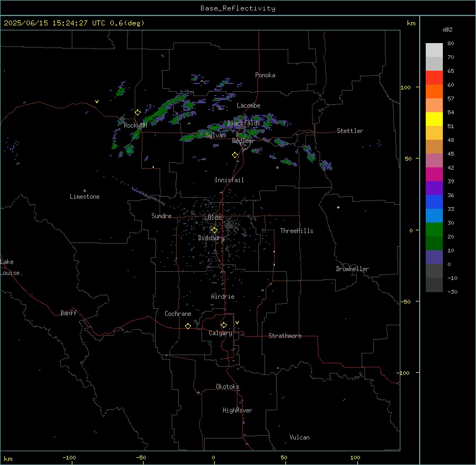Click the -30 value in the dBZ legend

(x=452, y=292)
